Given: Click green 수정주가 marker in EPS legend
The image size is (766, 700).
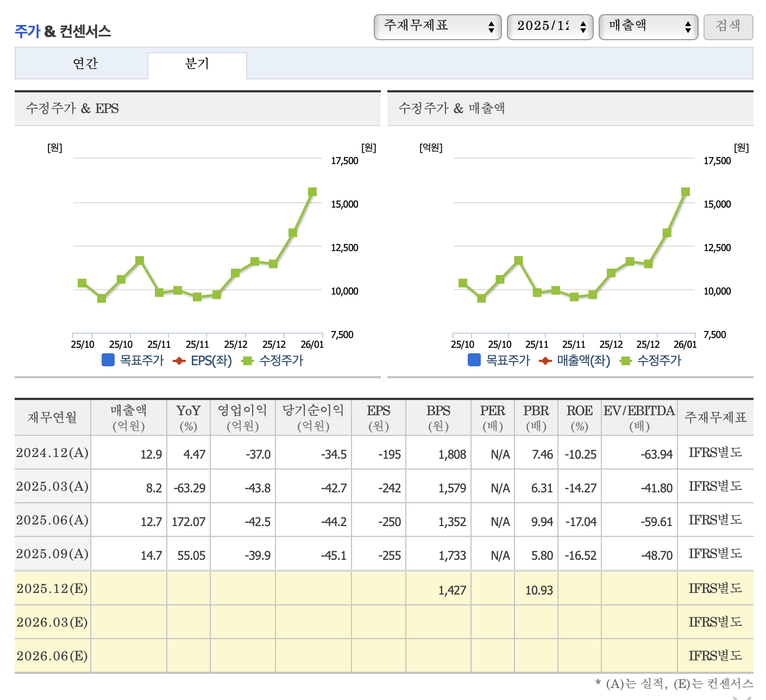Looking at the screenshot, I should click(x=248, y=361).
